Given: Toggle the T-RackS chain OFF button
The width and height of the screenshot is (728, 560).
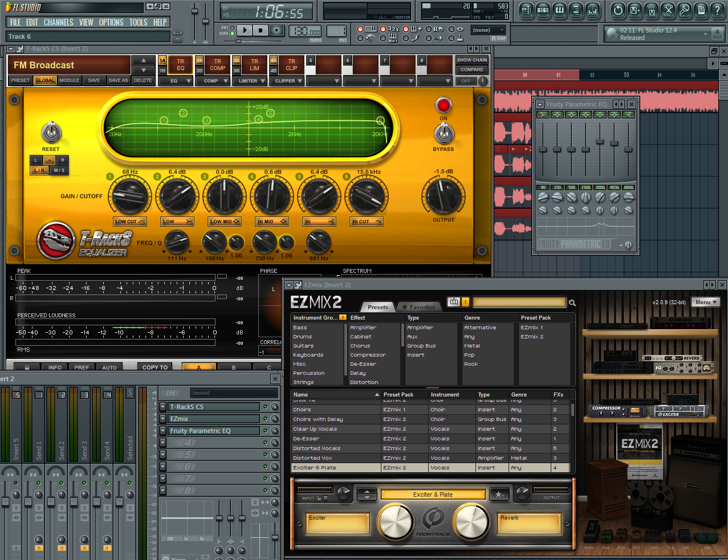Looking at the screenshot, I should coord(466,81).
